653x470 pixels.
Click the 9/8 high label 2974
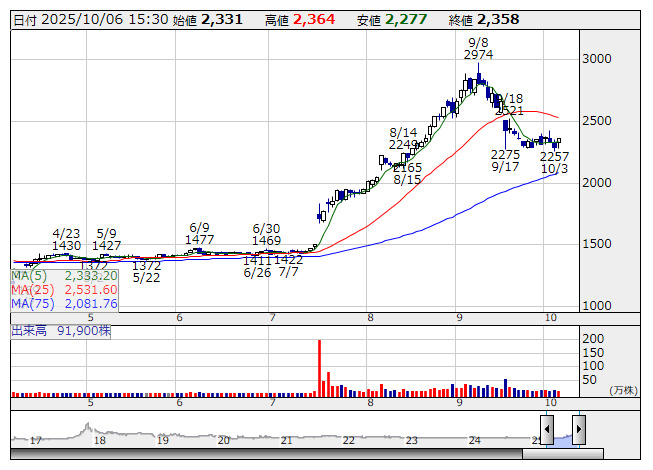tap(479, 55)
